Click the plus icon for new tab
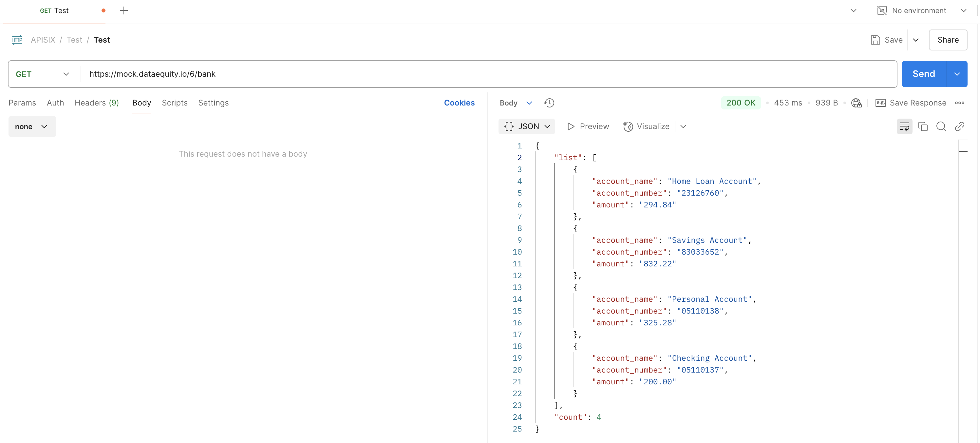The height and width of the screenshot is (443, 980). pos(123,11)
